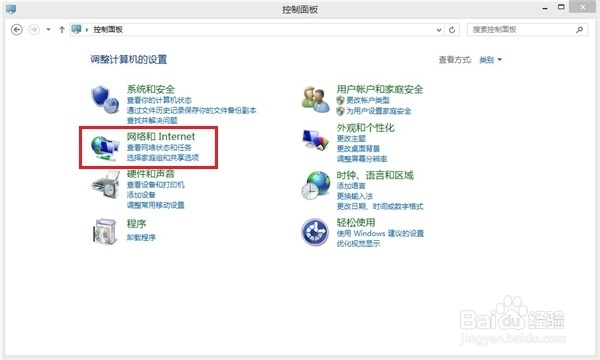Click the address bar control panel icon
Viewport: 600px width, 360px height.
tap(77, 29)
